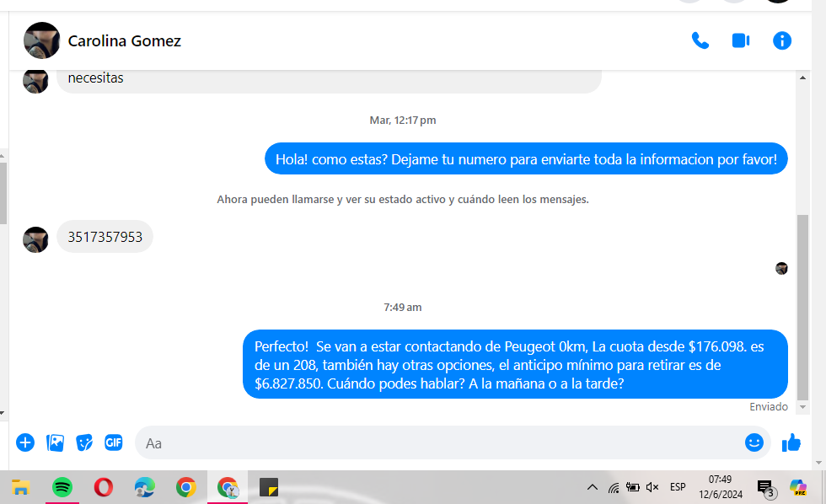Open Spotify from the taskbar

pos(62,488)
